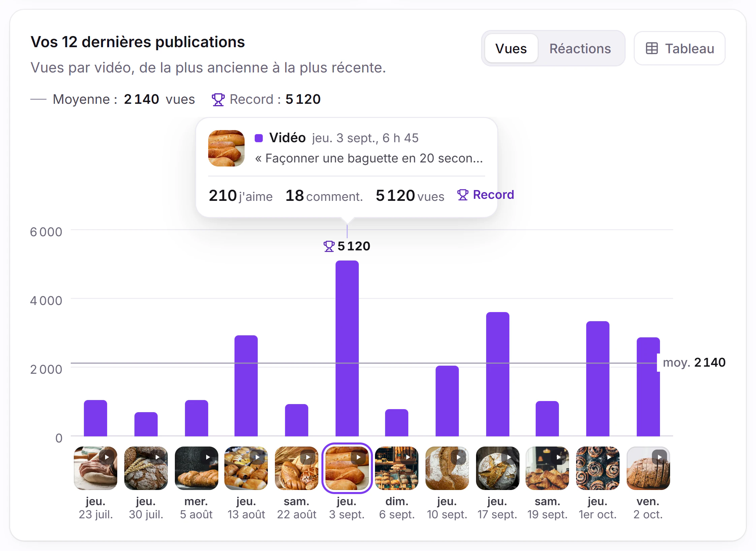
Task: Click the 22 août bar in chart
Action: (x=296, y=420)
